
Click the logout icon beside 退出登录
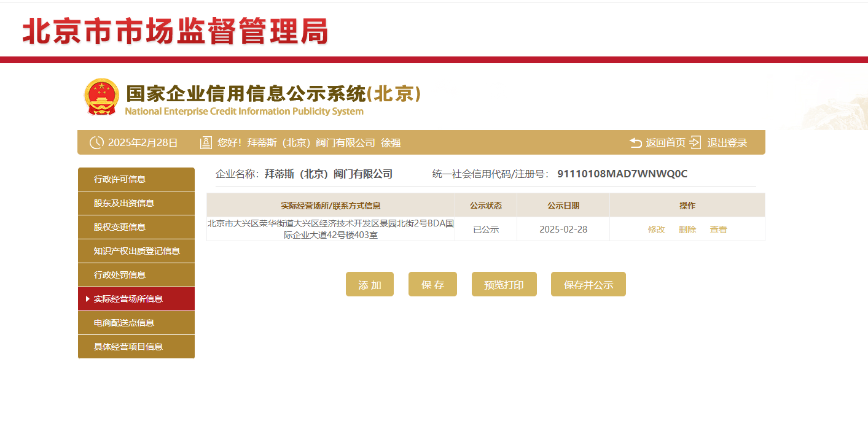695,142
